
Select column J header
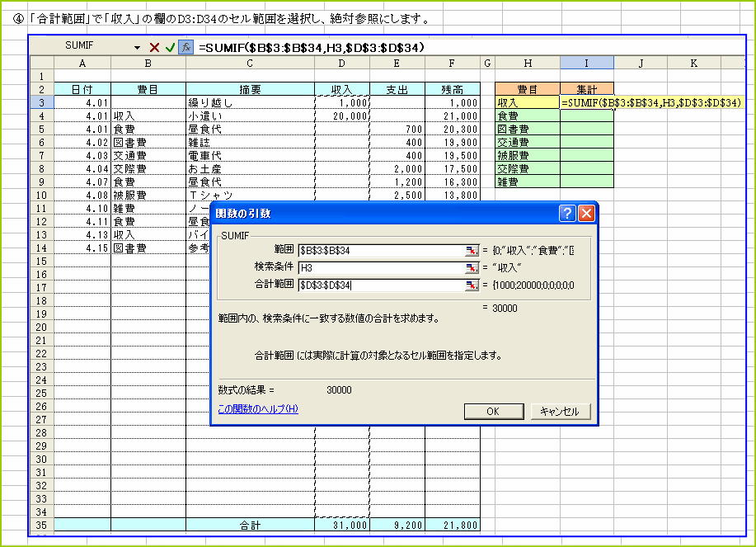(x=641, y=64)
